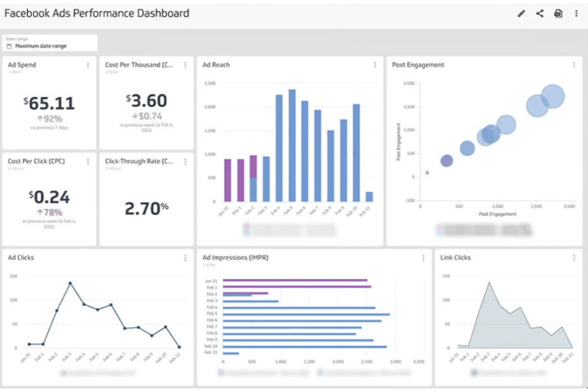This screenshot has height=392, width=588.
Task: Open the Post Engagement chart options menu
Action: (x=574, y=65)
